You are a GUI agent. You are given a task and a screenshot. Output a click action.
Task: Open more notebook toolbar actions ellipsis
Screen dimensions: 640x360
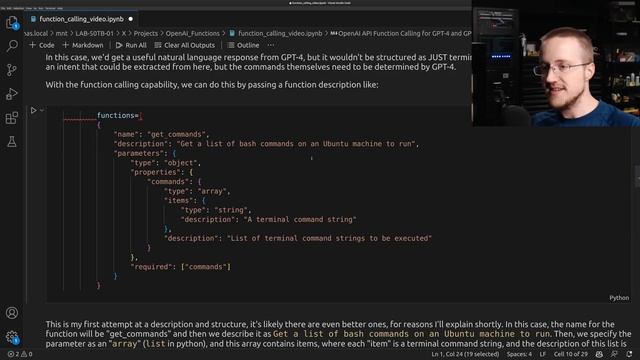tap(271, 45)
